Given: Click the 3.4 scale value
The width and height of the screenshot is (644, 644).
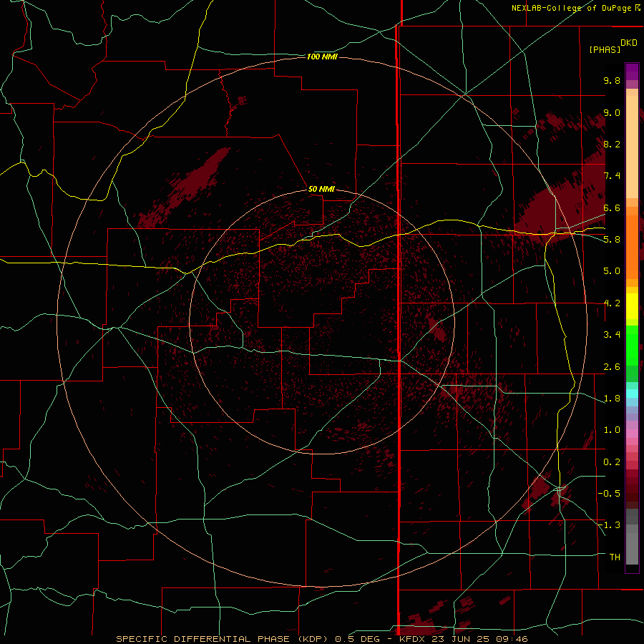Looking at the screenshot, I should 612,335.
